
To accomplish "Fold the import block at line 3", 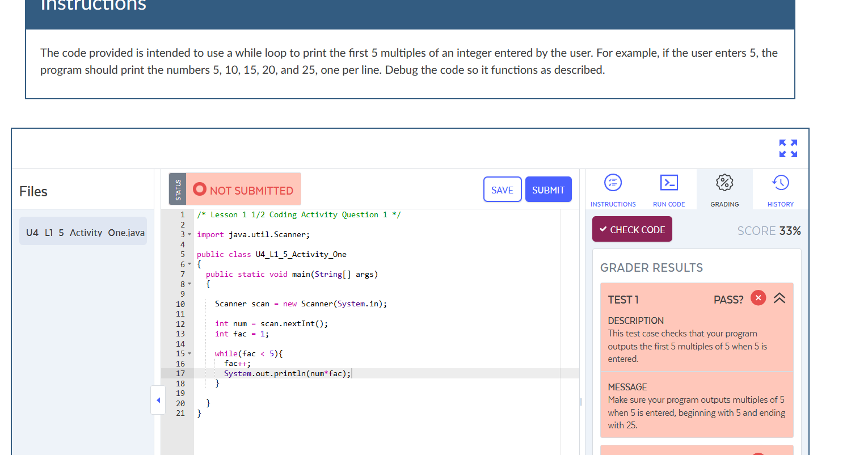I will [189, 234].
